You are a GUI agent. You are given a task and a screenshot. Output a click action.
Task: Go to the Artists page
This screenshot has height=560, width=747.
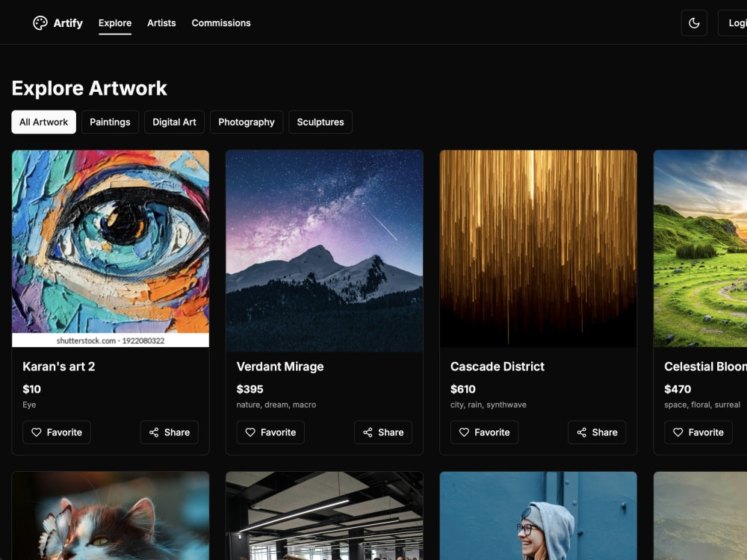[161, 23]
